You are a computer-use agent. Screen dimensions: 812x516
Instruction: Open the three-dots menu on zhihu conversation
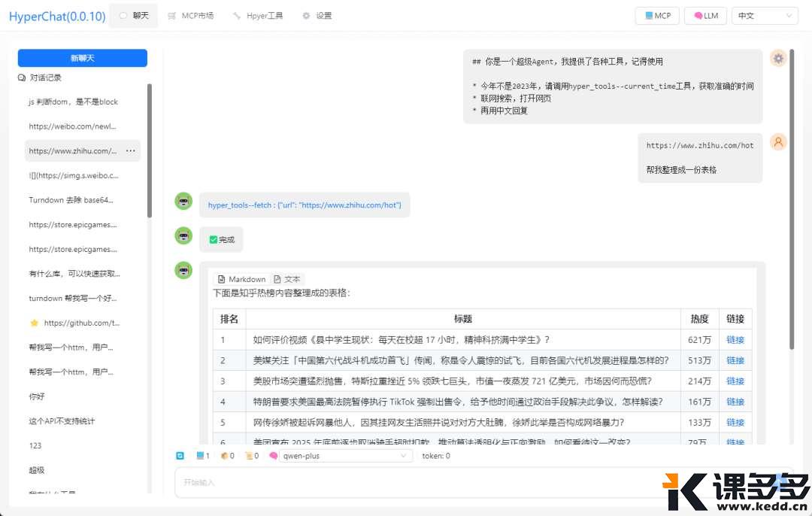(x=131, y=150)
